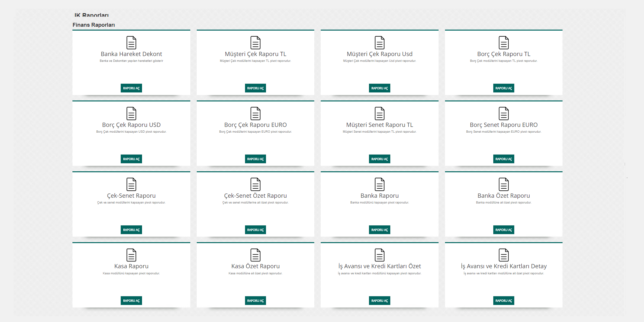This screenshot has height=322, width=644.
Task: Click the Borç Senet Raporu EURO document icon
Action: coord(504,113)
